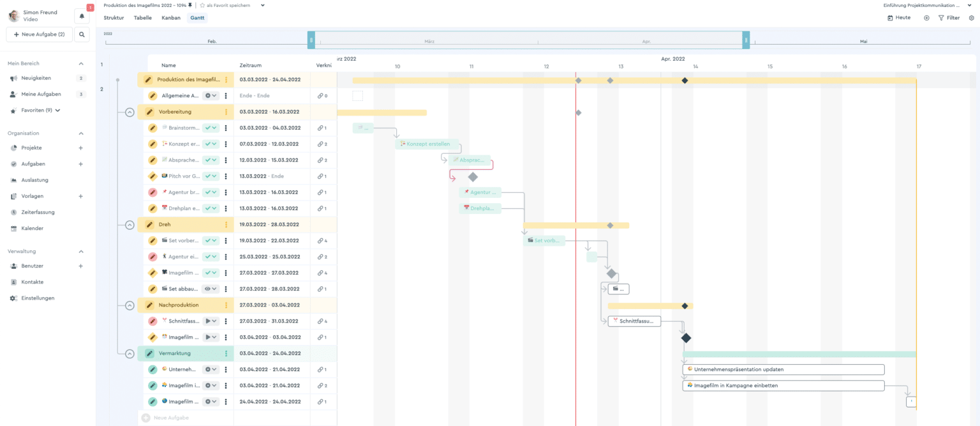This screenshot has width=980, height=426.
Task: Switch to the Kanban tab
Action: pyautogui.click(x=171, y=18)
